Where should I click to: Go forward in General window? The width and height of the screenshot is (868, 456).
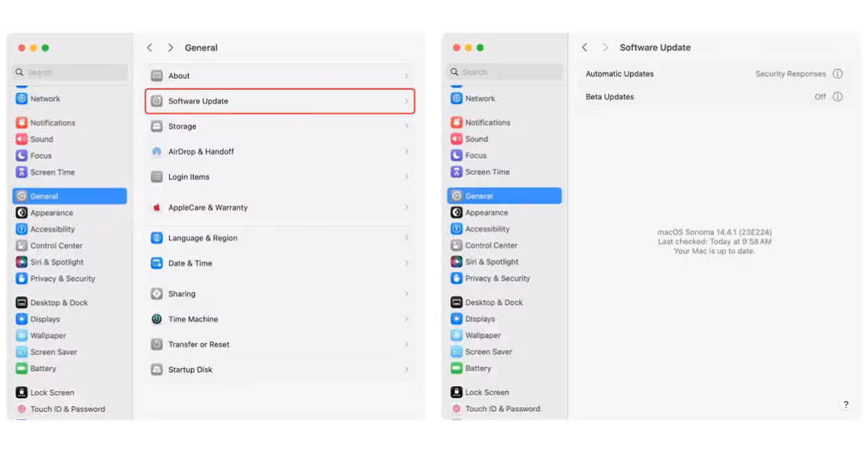171,48
